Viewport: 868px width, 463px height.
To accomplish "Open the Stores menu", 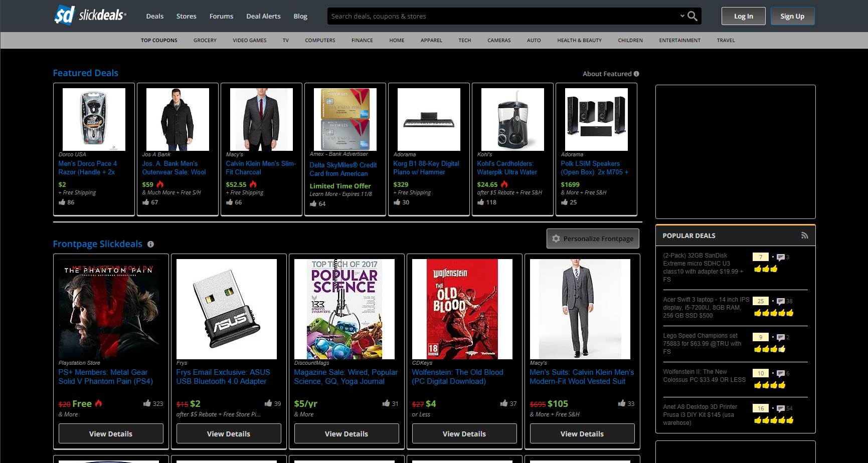I will click(x=186, y=16).
